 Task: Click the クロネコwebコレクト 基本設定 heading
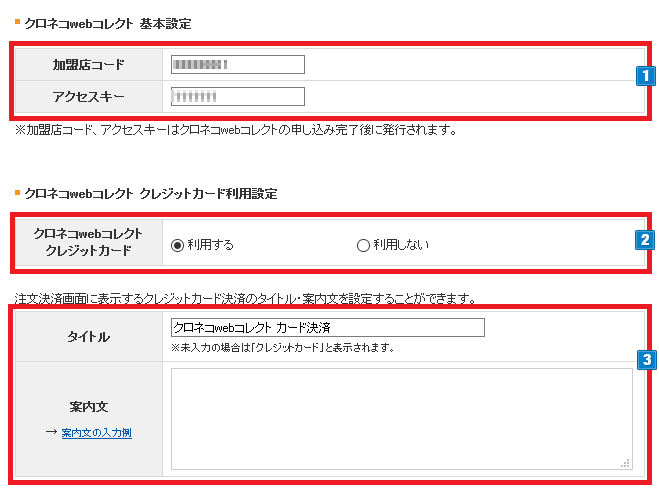click(108, 24)
